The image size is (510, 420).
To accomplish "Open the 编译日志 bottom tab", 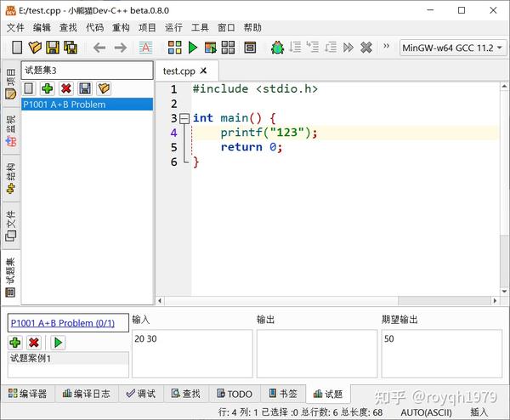I will [x=86, y=394].
